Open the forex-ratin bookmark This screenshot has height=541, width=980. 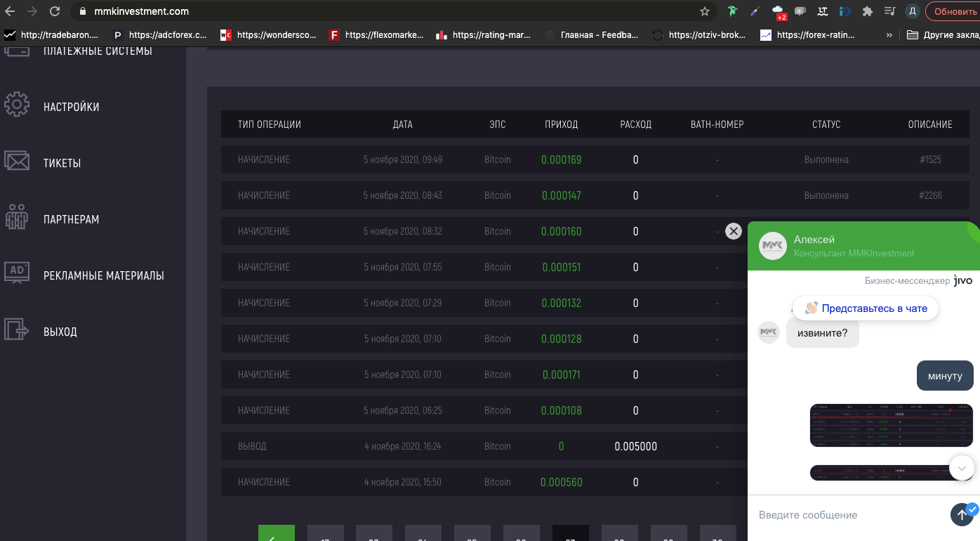pyautogui.click(x=809, y=34)
